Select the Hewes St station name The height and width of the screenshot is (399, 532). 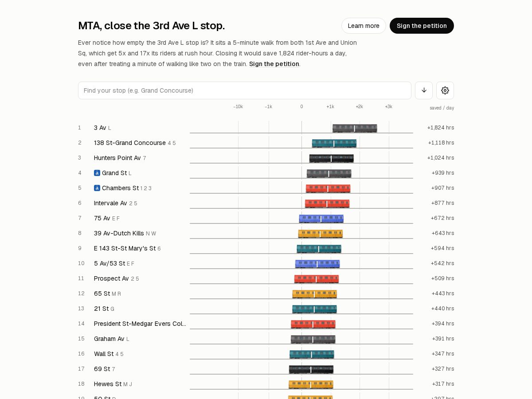coord(108,384)
